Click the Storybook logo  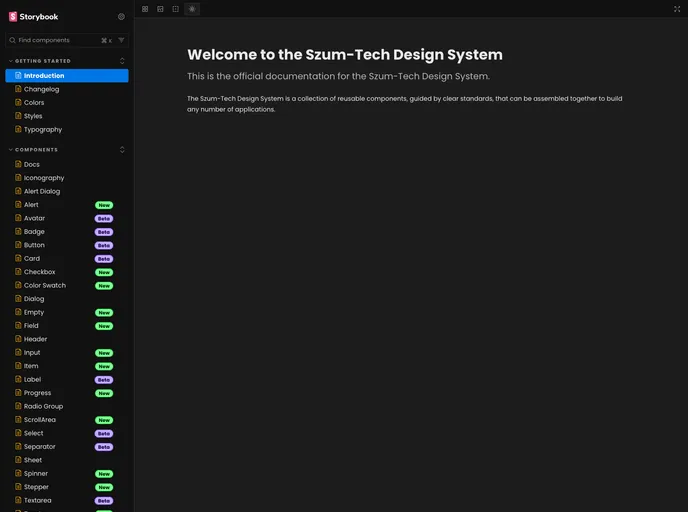[33, 17]
